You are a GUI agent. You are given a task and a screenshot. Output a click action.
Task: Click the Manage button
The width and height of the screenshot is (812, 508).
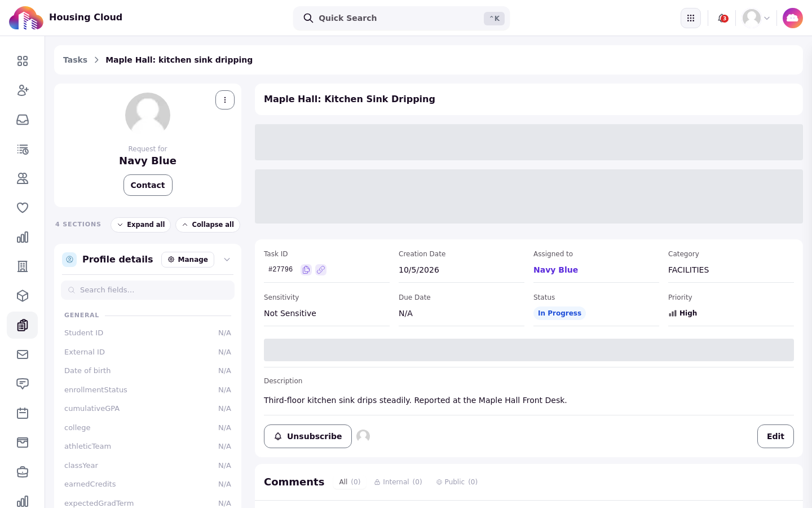point(188,260)
